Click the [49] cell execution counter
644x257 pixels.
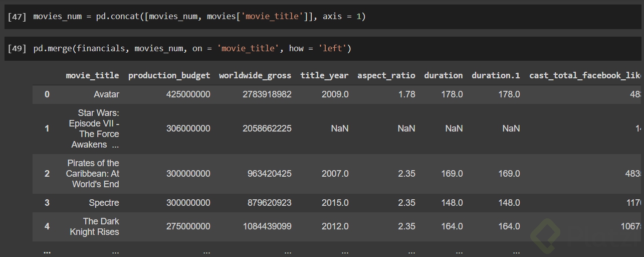pyautogui.click(x=17, y=48)
